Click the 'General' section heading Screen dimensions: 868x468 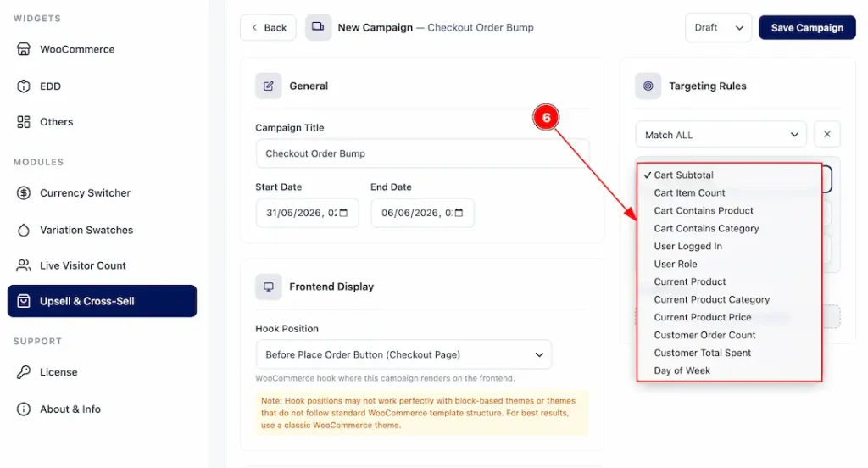point(309,86)
